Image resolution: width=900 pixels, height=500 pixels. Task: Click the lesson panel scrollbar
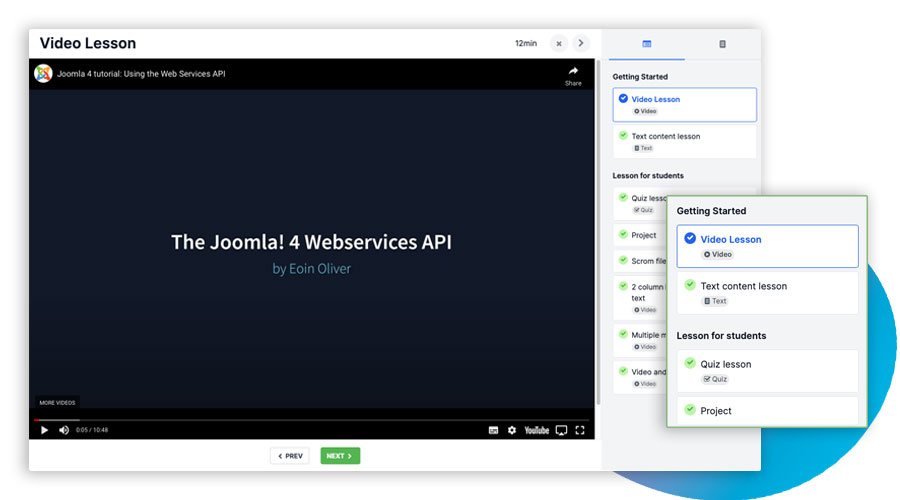tap(598, 232)
